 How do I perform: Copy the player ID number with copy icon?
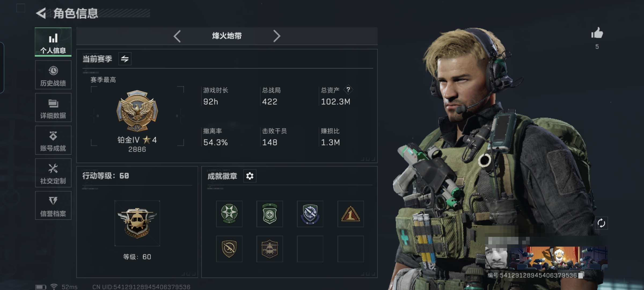(x=581, y=275)
